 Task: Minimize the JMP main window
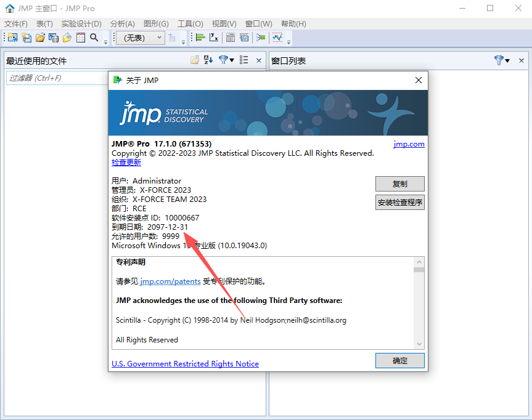462,8
